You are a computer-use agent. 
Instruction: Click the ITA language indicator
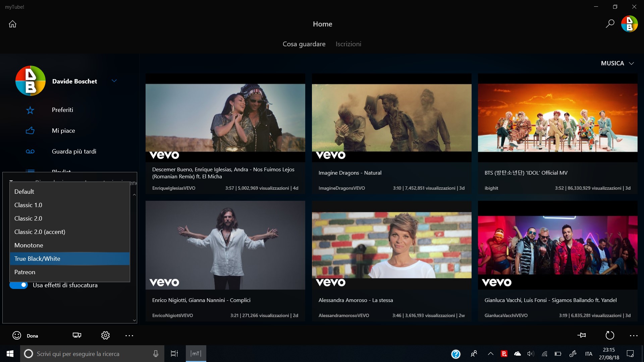[589, 354]
